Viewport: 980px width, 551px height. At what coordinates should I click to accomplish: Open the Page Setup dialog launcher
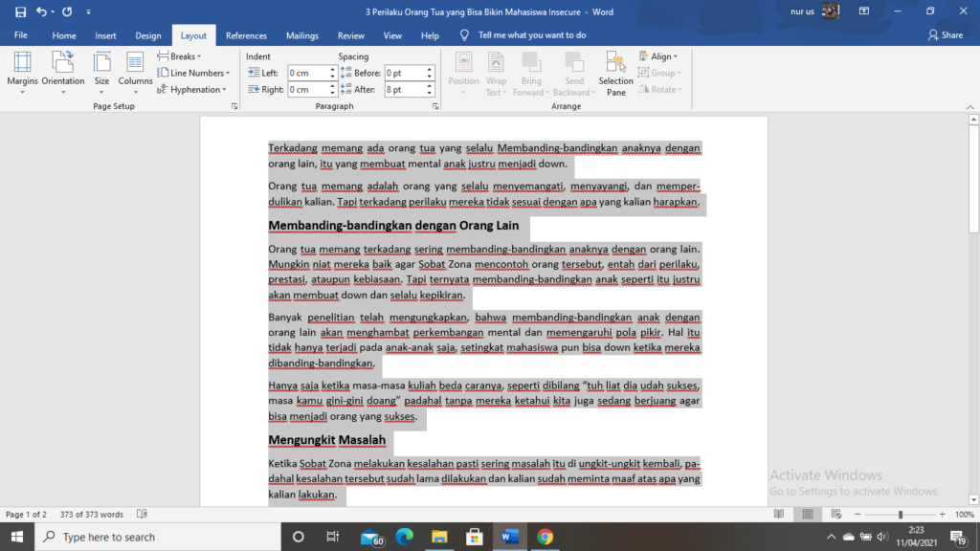(234, 106)
